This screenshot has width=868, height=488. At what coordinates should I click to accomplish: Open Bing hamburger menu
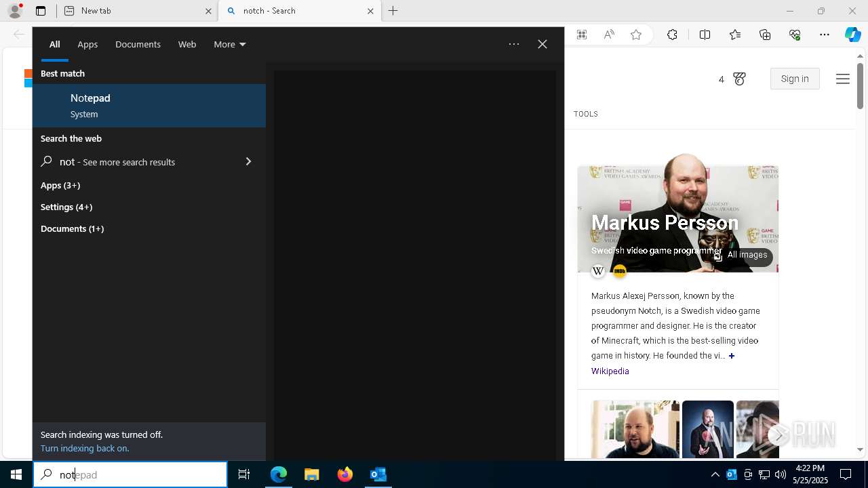coord(843,79)
